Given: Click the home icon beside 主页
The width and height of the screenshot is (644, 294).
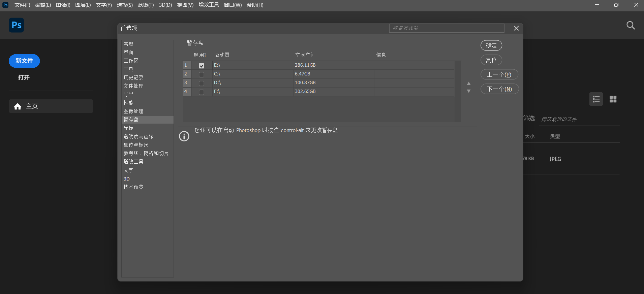Looking at the screenshot, I should pyautogui.click(x=18, y=106).
